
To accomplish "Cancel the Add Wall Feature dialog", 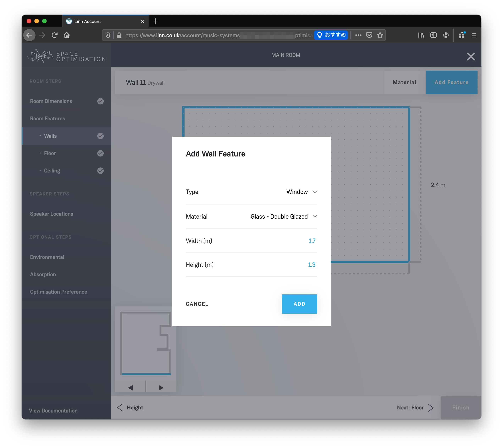I will coord(197,304).
